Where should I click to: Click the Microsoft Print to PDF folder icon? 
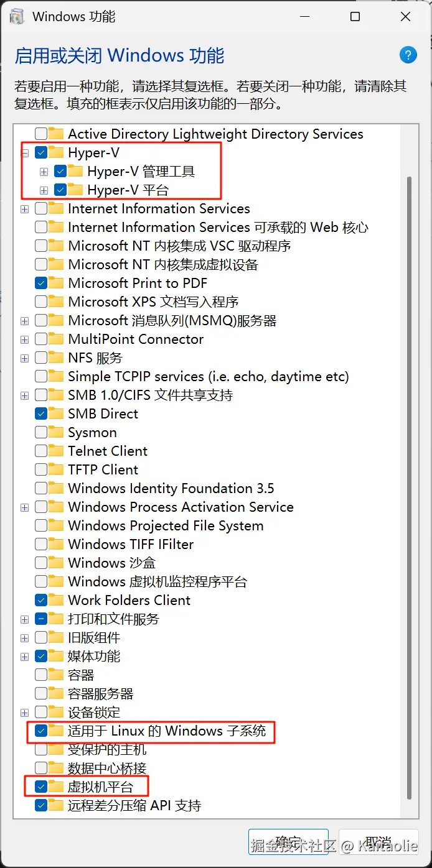[x=57, y=282]
